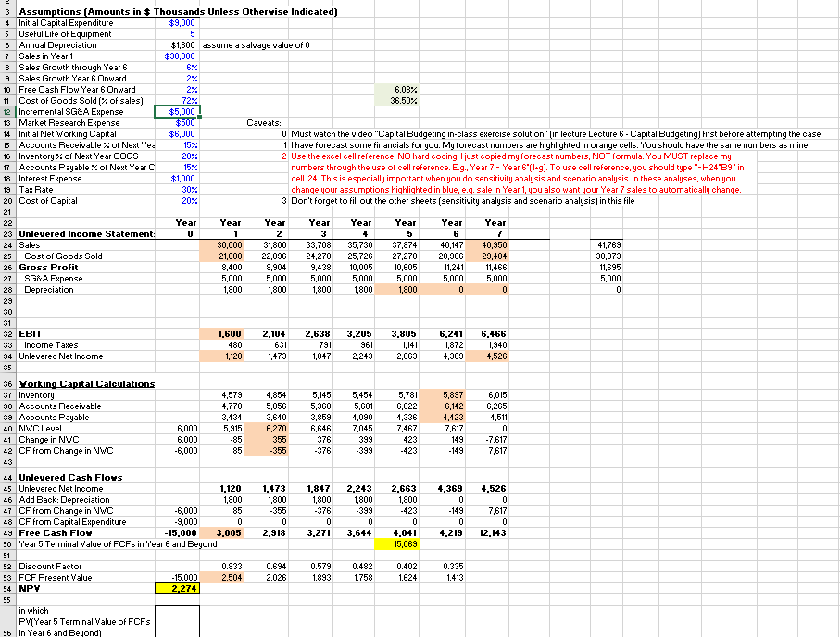
Task: Select caveat about watching Capital Budgeting video
Action: (556, 134)
